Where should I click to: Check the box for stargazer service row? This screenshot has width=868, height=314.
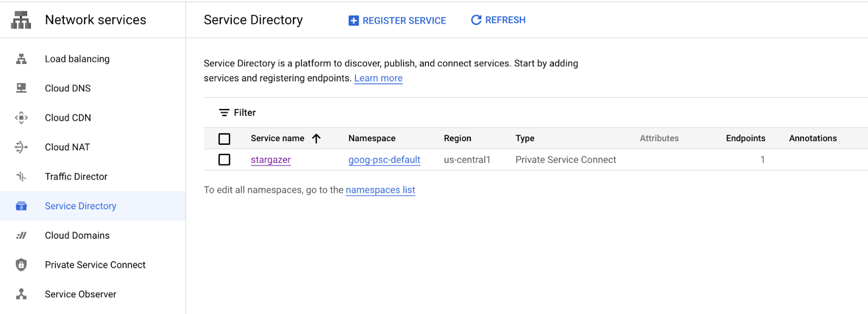(x=224, y=160)
